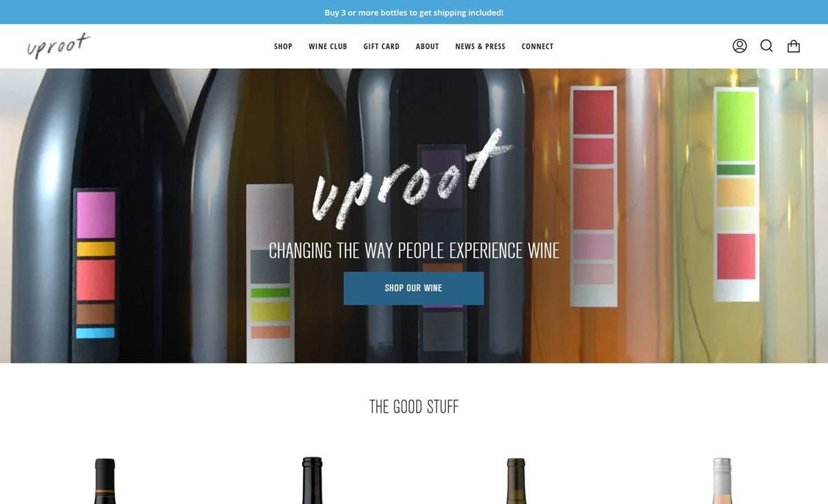Click the Shop Our Wine button
The image size is (828, 504).
click(x=413, y=288)
